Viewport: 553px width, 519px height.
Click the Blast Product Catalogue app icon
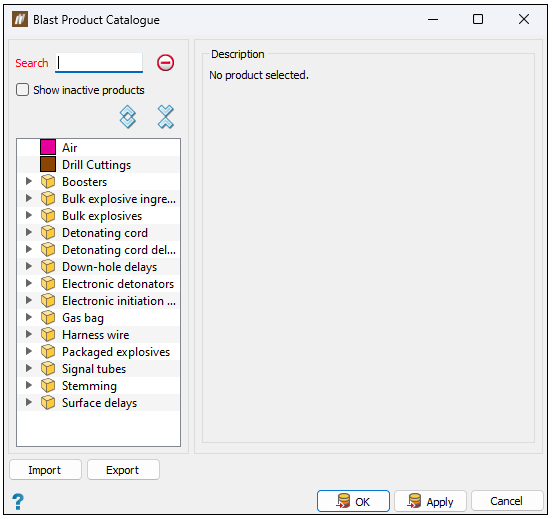coord(20,19)
